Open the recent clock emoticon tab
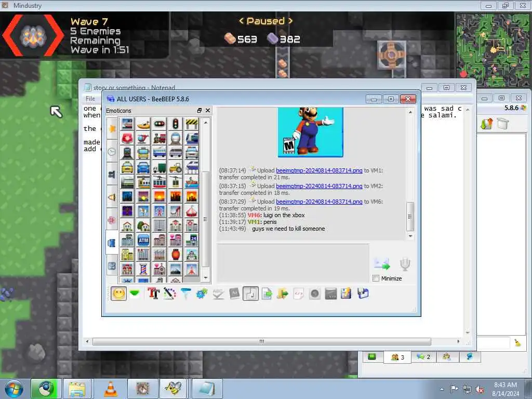This screenshot has width=532, height=399. [x=112, y=152]
